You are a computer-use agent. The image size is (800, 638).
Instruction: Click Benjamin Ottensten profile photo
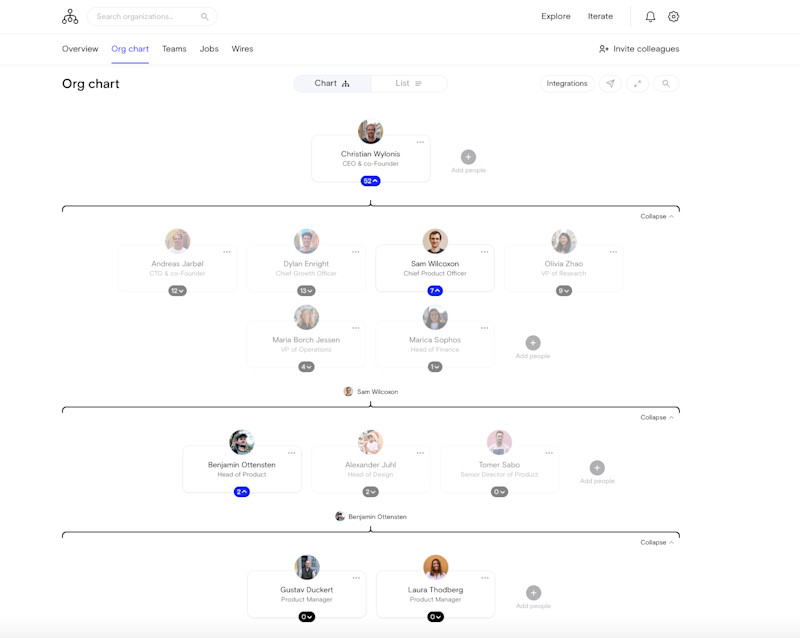(x=242, y=442)
